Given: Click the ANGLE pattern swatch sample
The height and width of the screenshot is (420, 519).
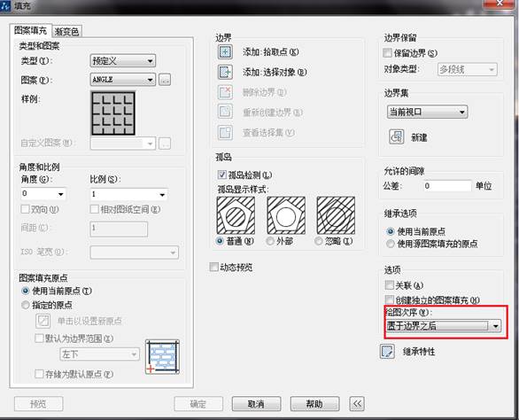Looking at the screenshot, I should pos(113,113).
